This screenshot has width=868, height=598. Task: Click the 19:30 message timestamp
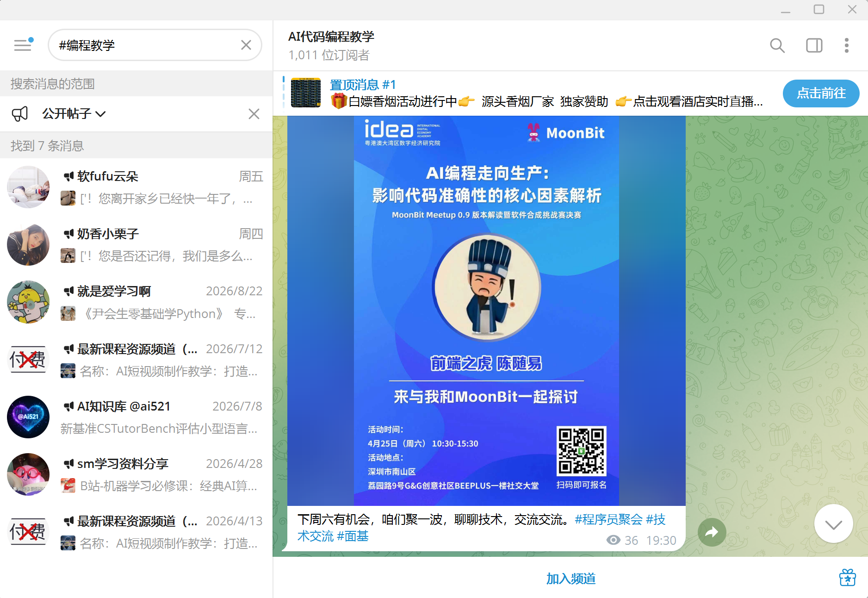[661, 540]
